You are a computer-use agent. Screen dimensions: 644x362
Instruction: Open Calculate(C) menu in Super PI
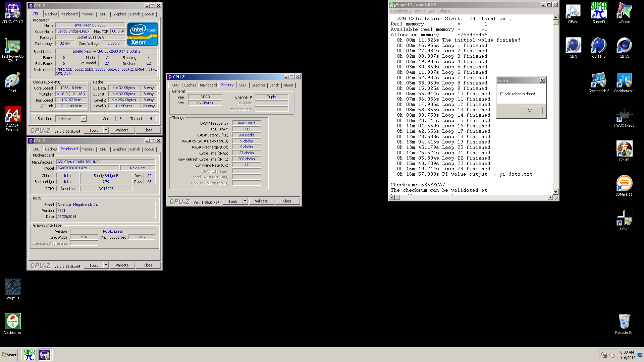coord(401,11)
